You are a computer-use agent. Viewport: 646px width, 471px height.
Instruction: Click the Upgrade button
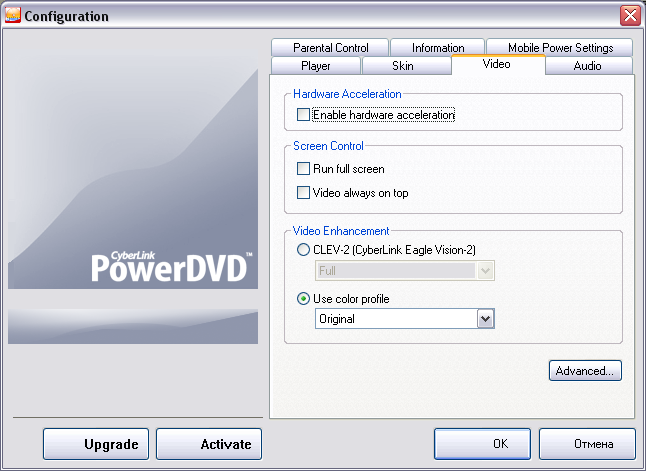point(96,444)
